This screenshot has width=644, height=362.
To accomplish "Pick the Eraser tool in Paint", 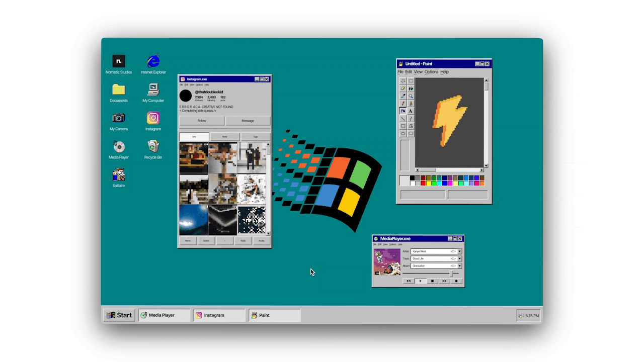I will tap(403, 88).
